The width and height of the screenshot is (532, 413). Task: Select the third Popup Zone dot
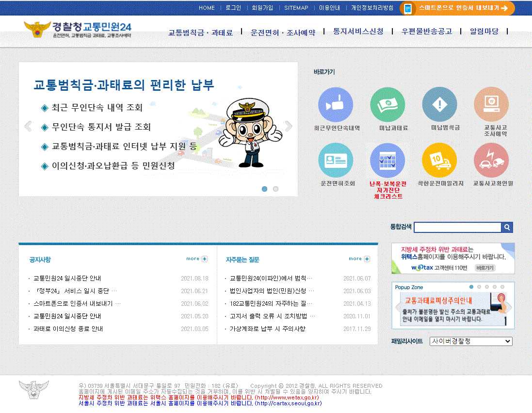487,287
